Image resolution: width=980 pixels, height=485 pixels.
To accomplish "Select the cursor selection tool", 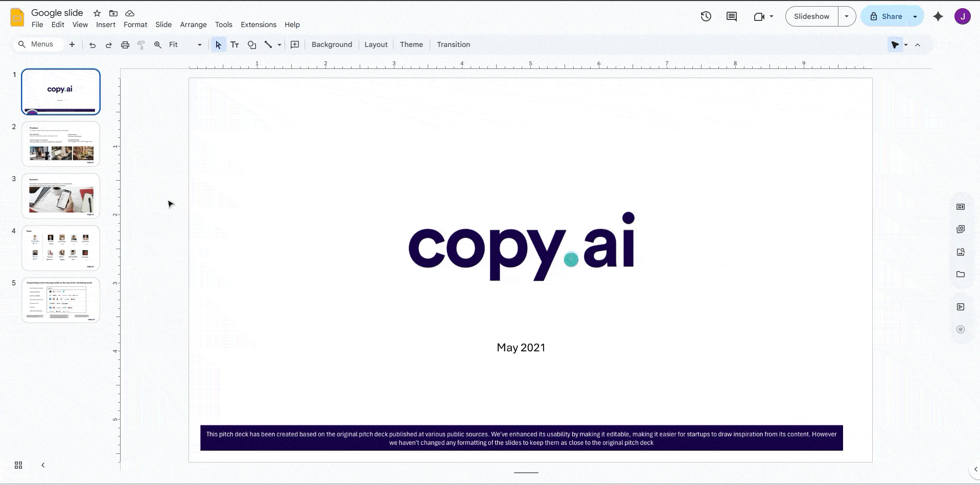I will click(x=218, y=44).
